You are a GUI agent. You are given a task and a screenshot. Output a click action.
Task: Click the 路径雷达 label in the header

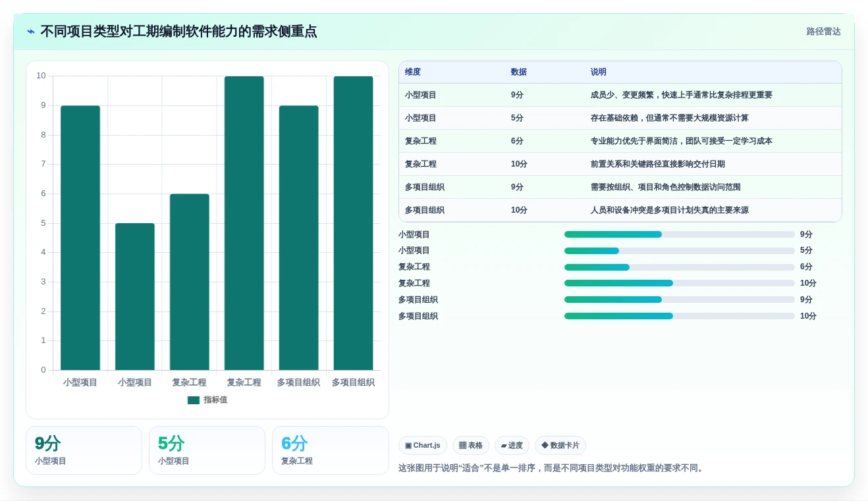[823, 32]
